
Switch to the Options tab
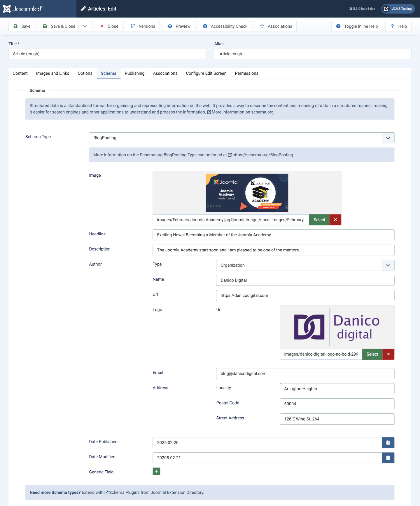(x=85, y=73)
